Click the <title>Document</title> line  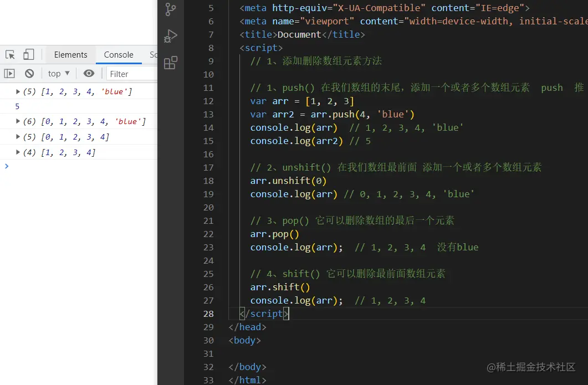[302, 34]
